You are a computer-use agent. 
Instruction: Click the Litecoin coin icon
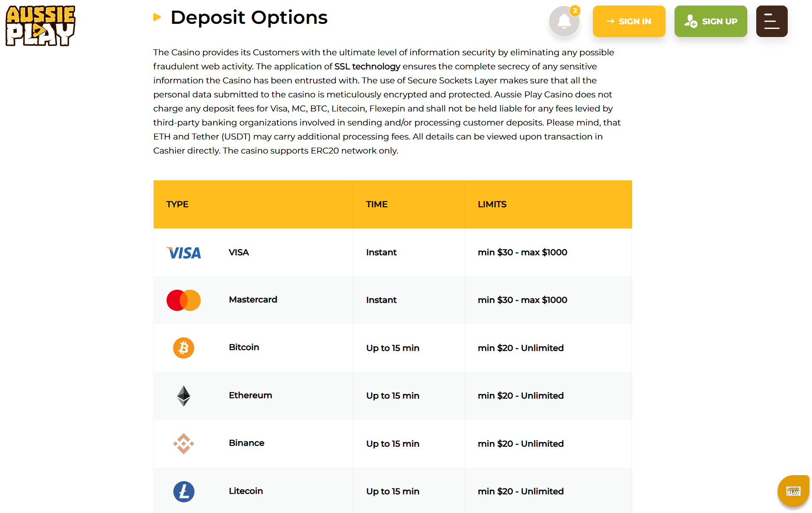[x=183, y=491]
